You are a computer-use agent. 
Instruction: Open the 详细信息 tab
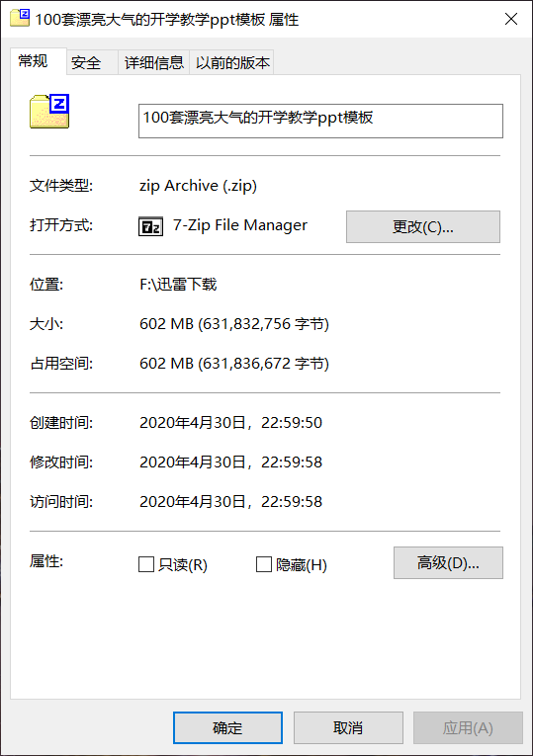[154, 62]
